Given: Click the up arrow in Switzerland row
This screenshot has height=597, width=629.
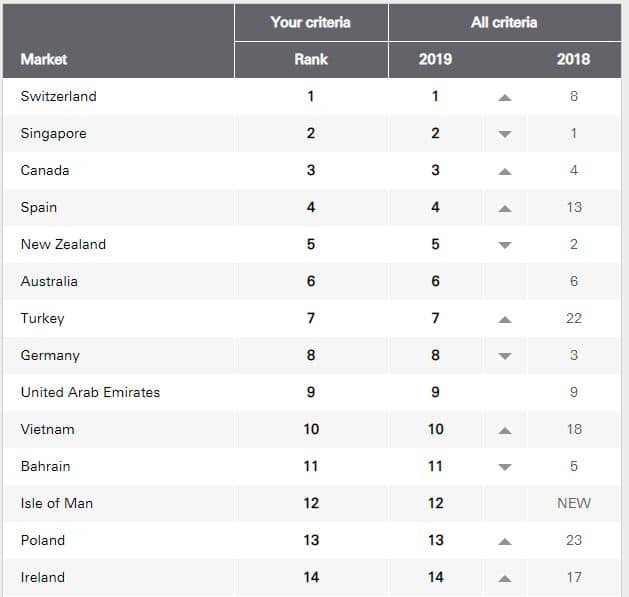Looking at the screenshot, I should pos(505,97).
